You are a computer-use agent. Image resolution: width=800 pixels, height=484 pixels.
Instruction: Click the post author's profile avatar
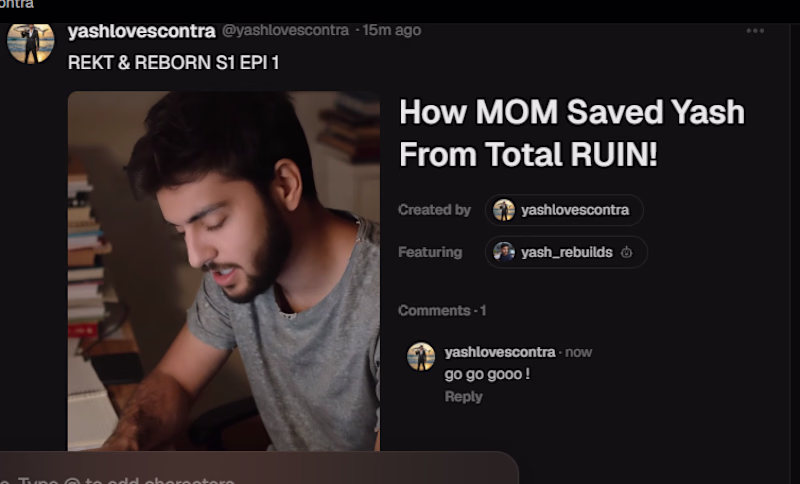pos(31,43)
